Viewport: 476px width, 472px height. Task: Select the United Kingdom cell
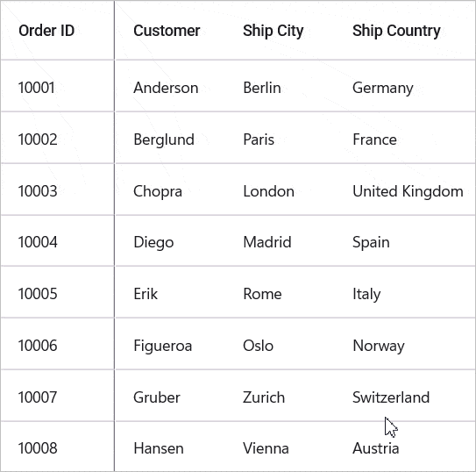tap(405, 190)
